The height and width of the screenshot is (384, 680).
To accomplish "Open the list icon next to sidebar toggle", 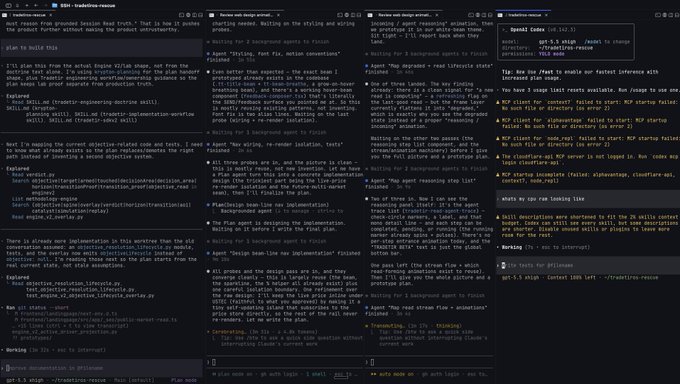I will point(17,6).
